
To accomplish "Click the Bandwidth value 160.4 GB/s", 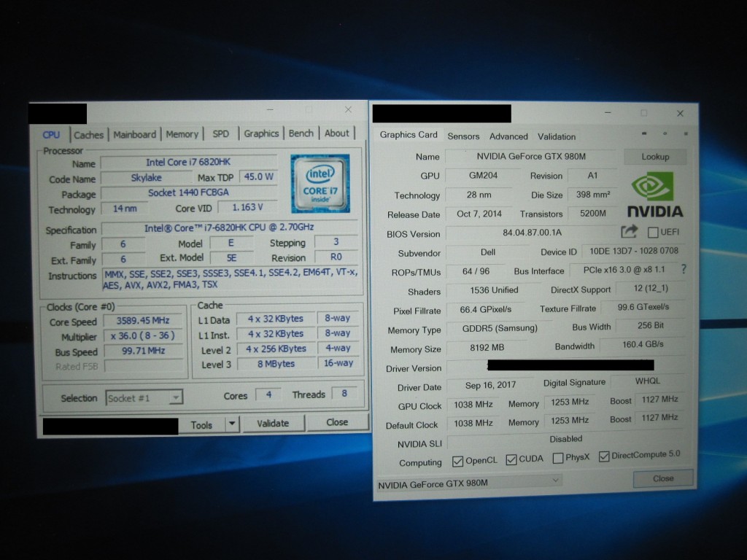I will pos(643,344).
